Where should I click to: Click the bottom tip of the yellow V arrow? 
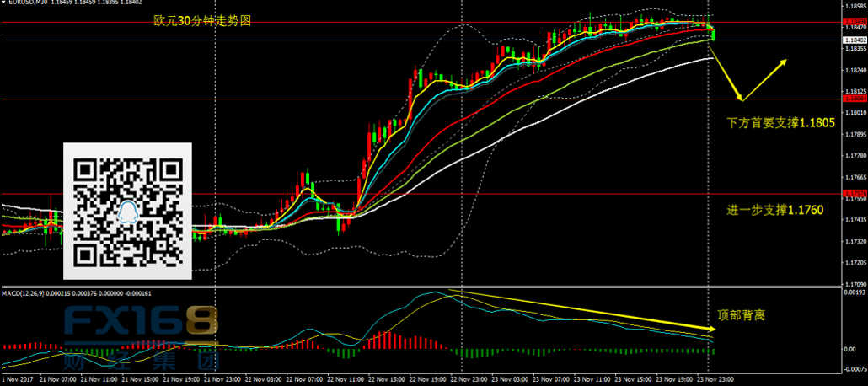tap(742, 99)
